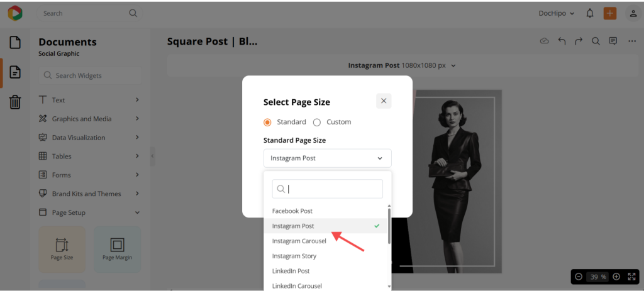Close the Select Page Size dialog
644x291 pixels.
coord(384,101)
